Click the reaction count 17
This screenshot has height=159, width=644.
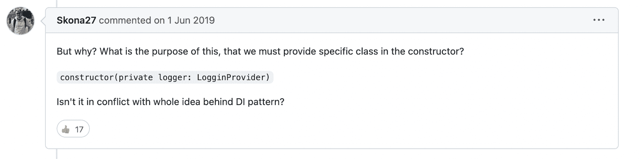pyautogui.click(x=79, y=129)
